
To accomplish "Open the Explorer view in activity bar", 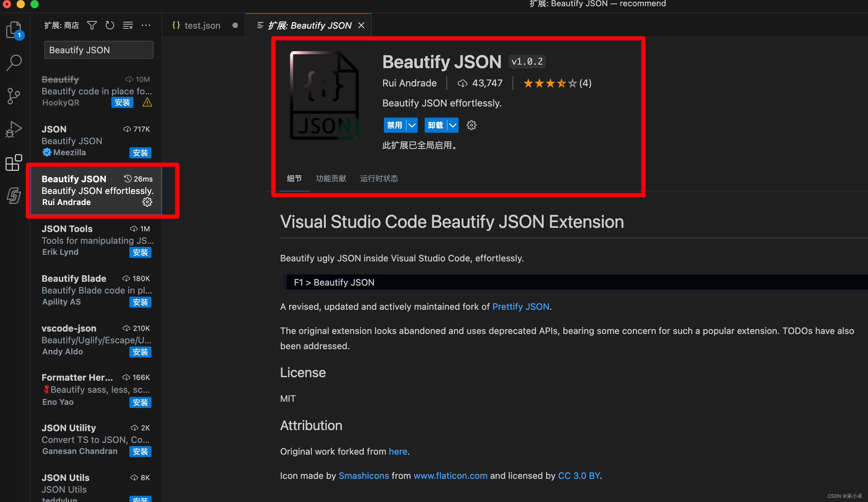I will coord(14,30).
